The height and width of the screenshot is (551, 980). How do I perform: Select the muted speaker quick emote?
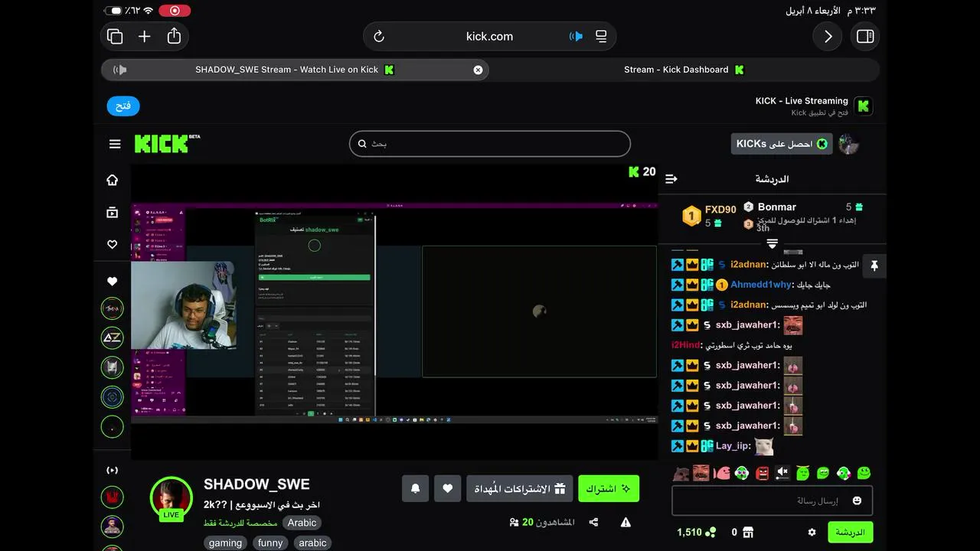[x=782, y=473]
